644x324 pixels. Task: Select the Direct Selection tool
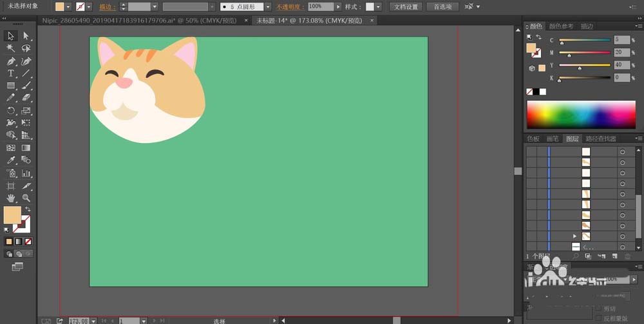26,36
